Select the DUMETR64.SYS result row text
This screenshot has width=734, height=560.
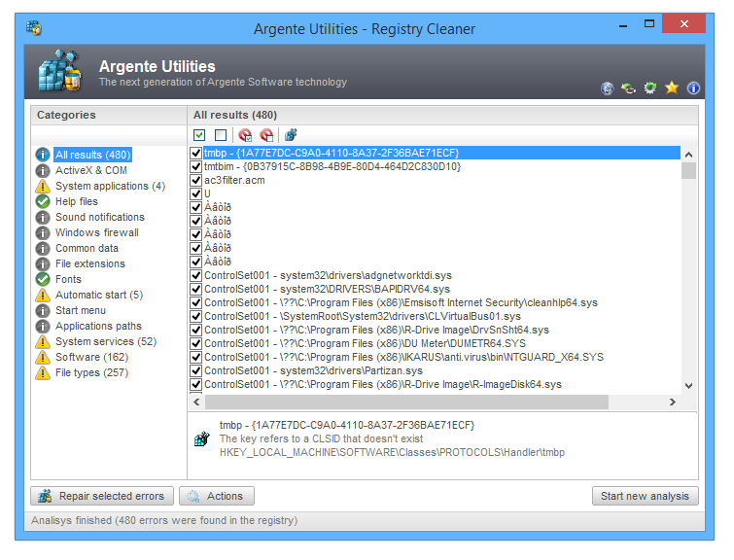pyautogui.click(x=366, y=343)
